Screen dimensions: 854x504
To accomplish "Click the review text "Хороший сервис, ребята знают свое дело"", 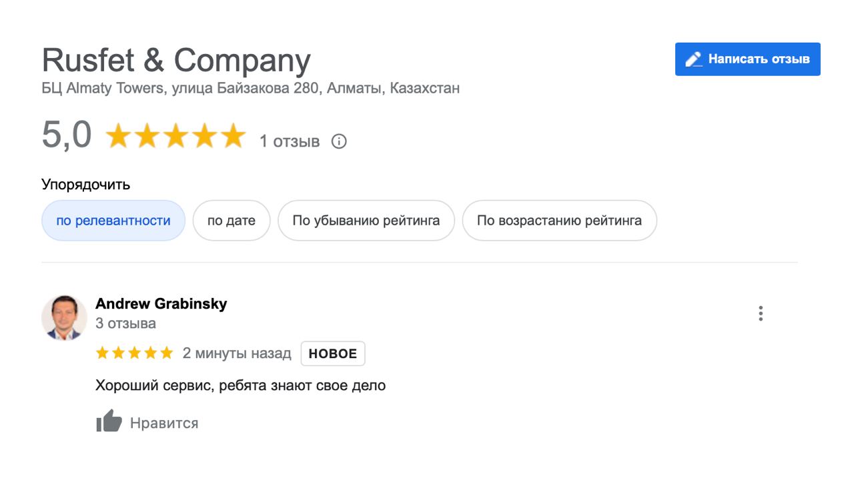I will pyautogui.click(x=240, y=386).
